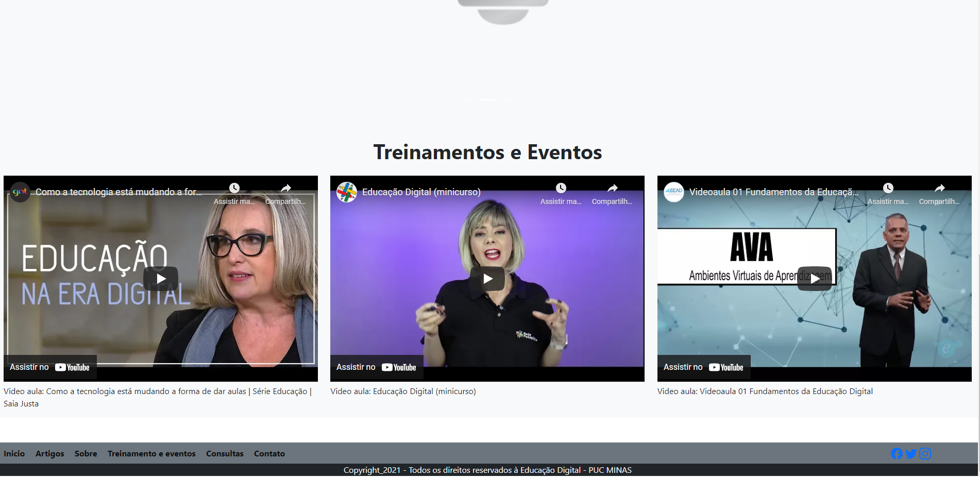Open Facebook icon in footer
This screenshot has height=477, width=980.
(897, 454)
